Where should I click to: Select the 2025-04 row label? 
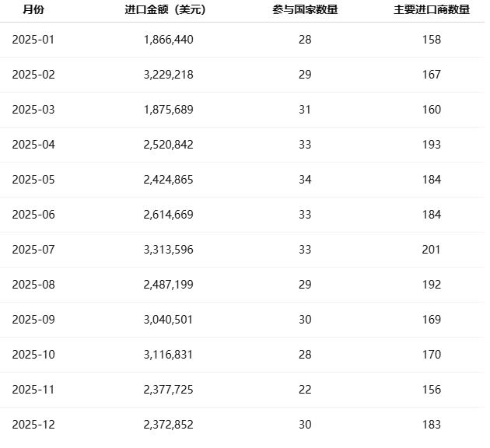[x=33, y=145]
